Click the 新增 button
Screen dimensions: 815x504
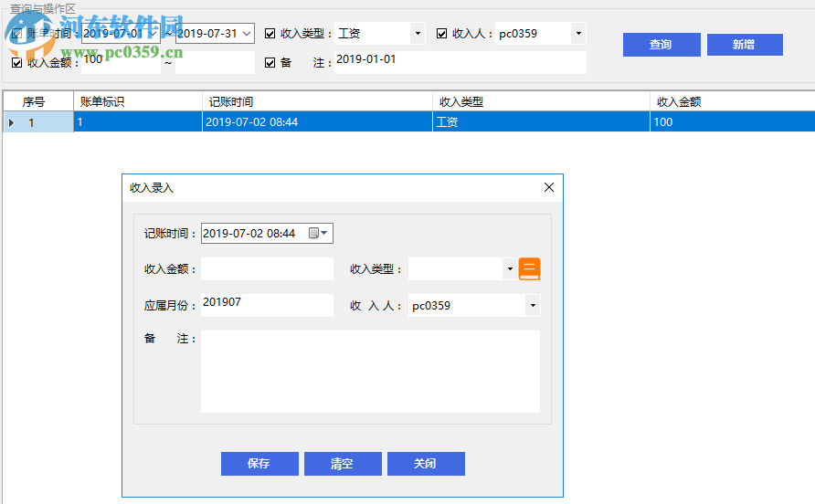coord(745,45)
